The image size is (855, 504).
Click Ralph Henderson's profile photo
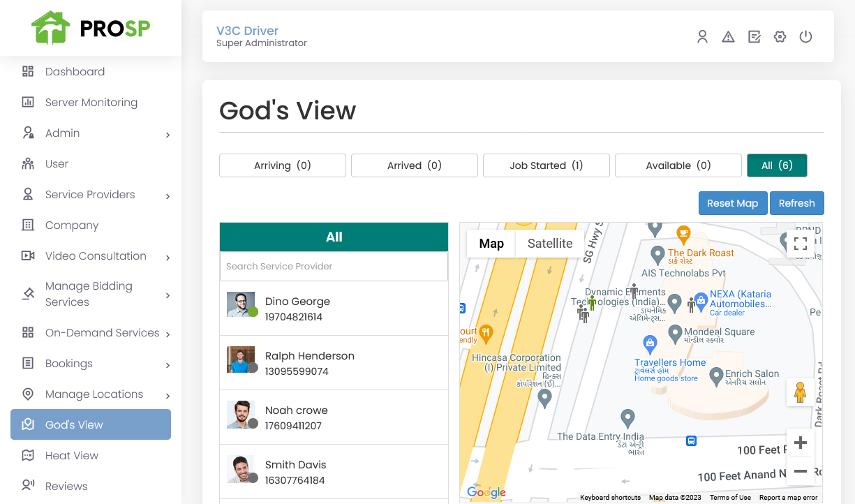(x=241, y=359)
